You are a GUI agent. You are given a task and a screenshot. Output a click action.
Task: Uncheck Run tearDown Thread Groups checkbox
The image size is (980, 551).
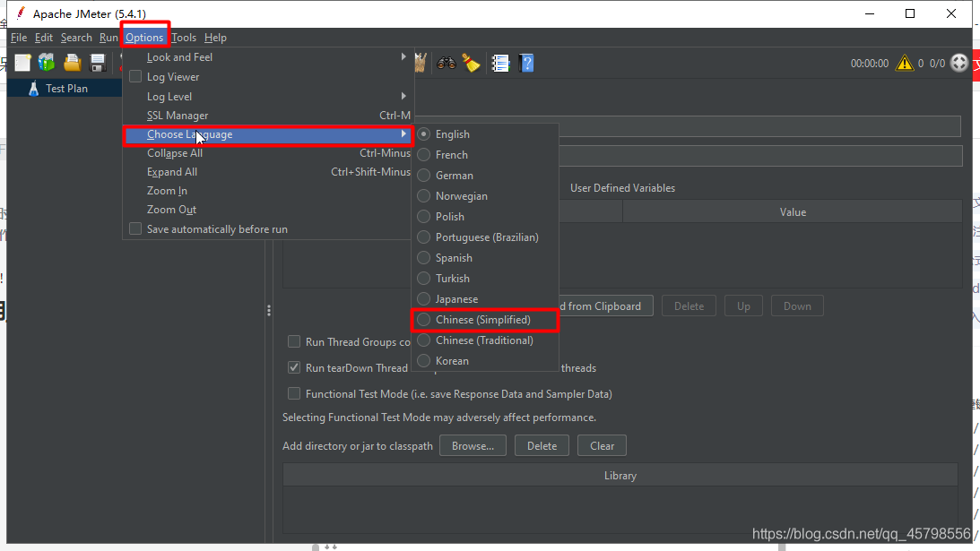click(294, 368)
